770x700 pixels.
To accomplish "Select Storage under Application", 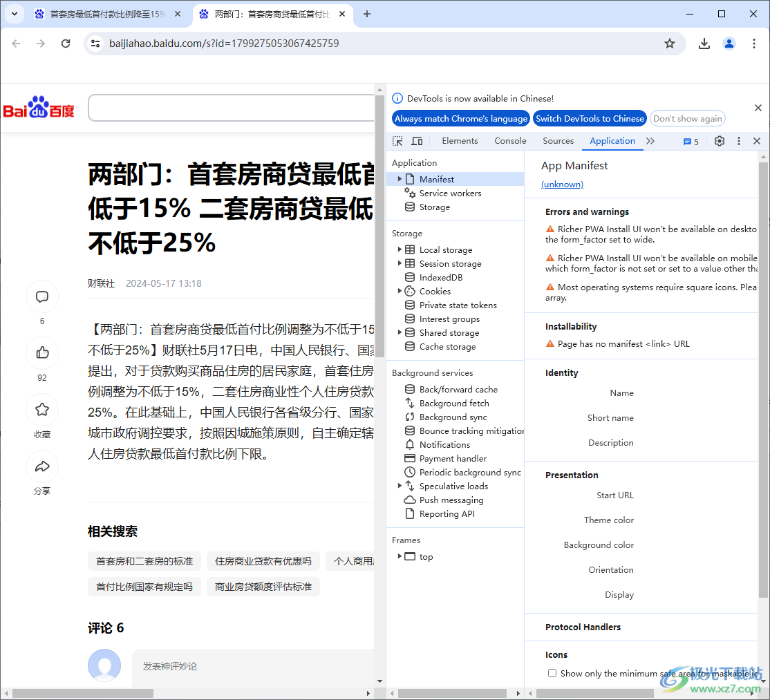I will pos(434,207).
